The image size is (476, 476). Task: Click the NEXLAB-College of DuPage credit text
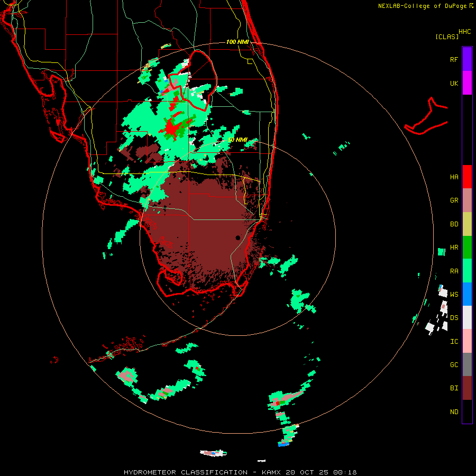pyautogui.click(x=422, y=6)
